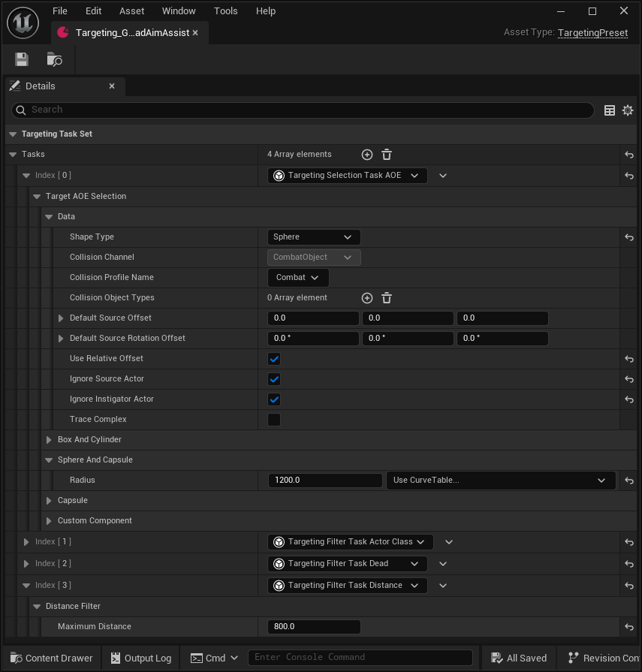This screenshot has height=672, width=642.
Task: Open the property matrix table view icon
Action: [x=610, y=110]
